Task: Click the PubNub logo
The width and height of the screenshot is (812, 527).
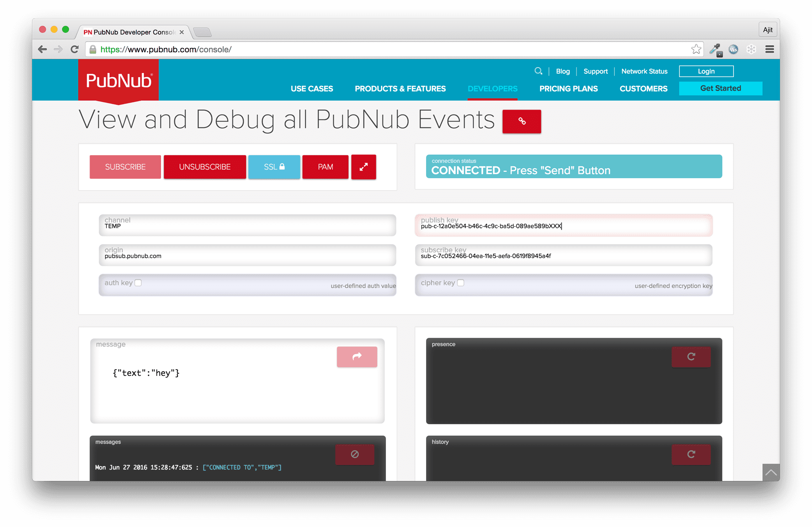Action: pyautogui.click(x=118, y=81)
